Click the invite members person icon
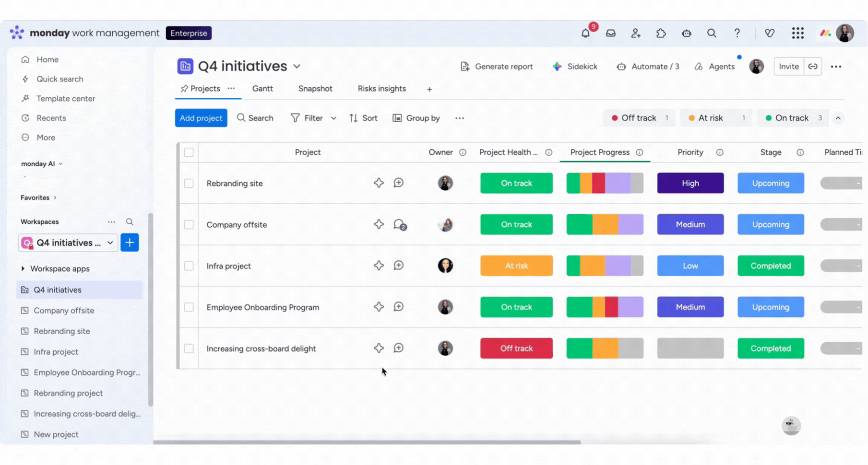 coord(636,33)
